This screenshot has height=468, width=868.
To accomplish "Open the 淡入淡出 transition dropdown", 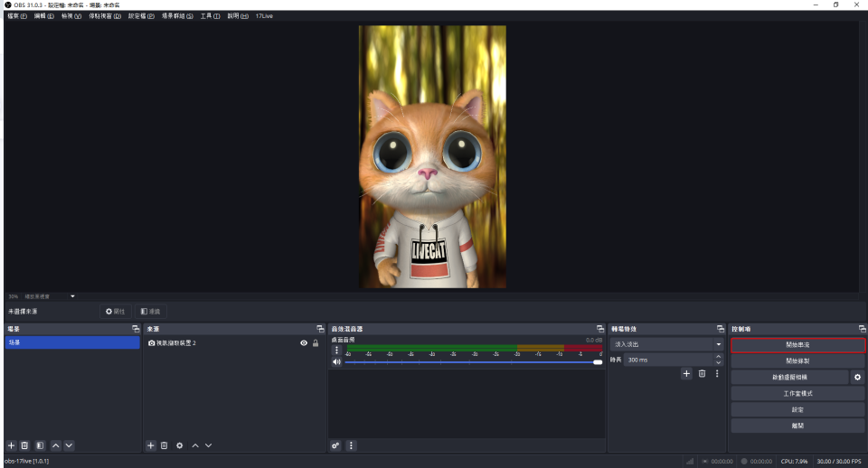I will coord(668,344).
